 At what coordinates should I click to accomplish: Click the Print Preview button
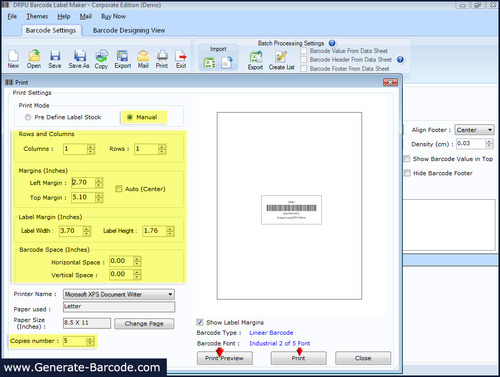224,358
